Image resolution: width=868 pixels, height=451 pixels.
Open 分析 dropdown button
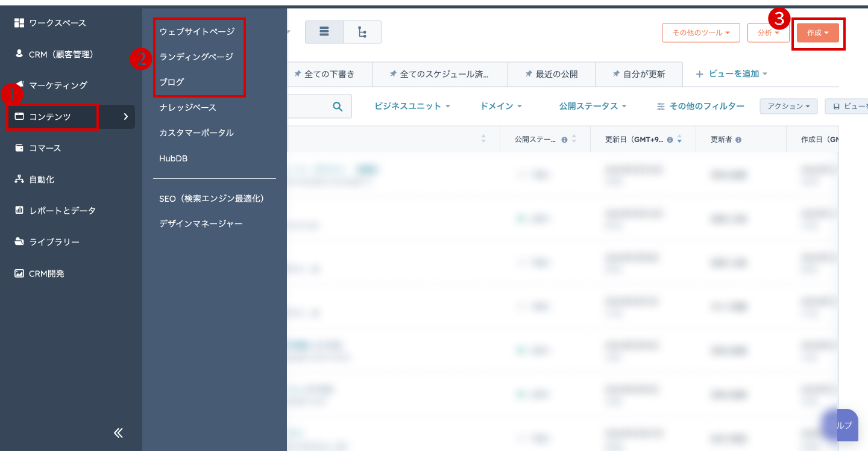769,33
